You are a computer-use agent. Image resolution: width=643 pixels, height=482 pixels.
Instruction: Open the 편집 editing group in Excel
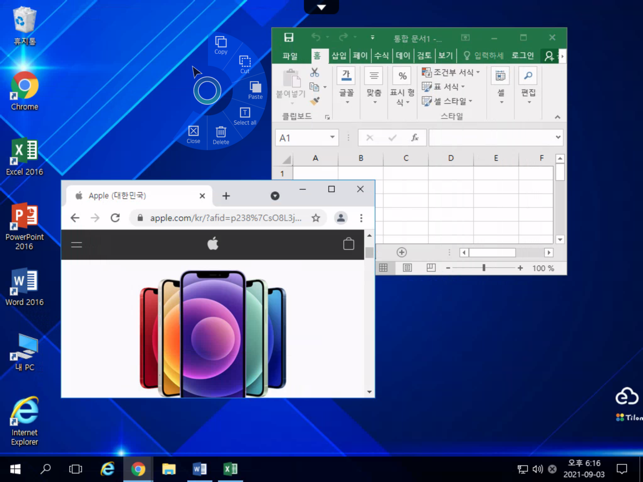pyautogui.click(x=528, y=86)
